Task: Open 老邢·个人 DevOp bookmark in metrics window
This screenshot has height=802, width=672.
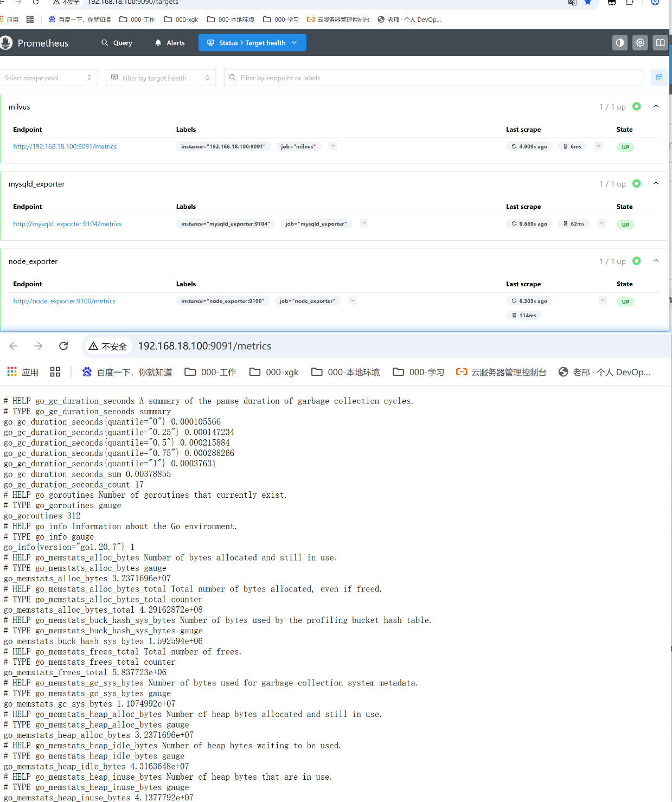Action: (604, 372)
